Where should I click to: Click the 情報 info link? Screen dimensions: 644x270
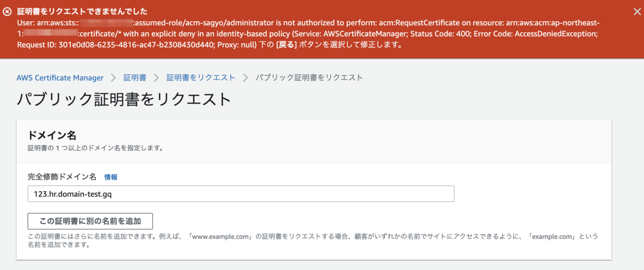click(111, 177)
